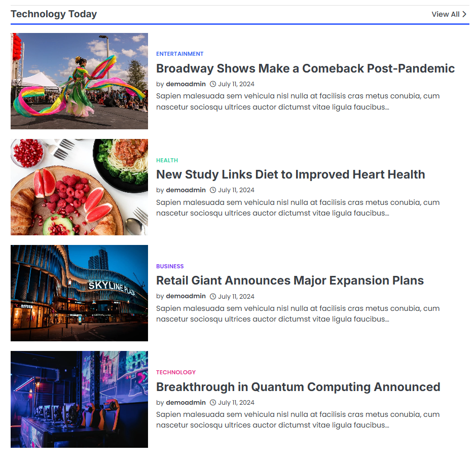Click the clock icon on Heart Health article
The height and width of the screenshot is (460, 476).
click(213, 190)
